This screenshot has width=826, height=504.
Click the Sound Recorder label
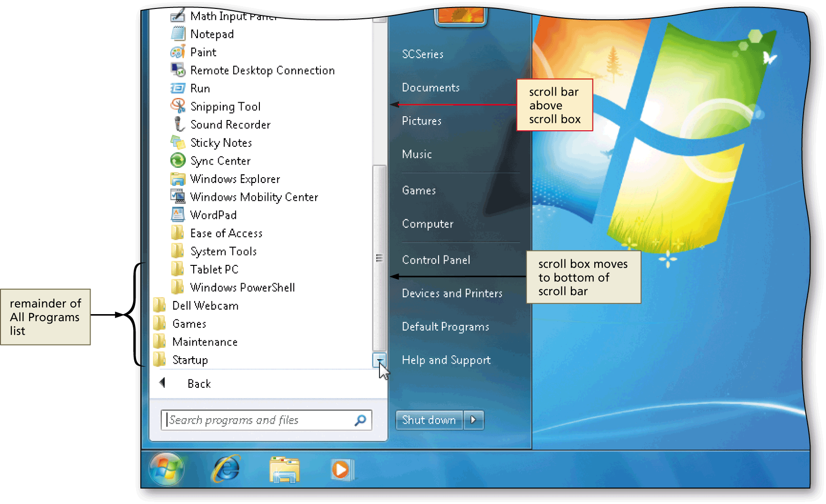(x=230, y=125)
